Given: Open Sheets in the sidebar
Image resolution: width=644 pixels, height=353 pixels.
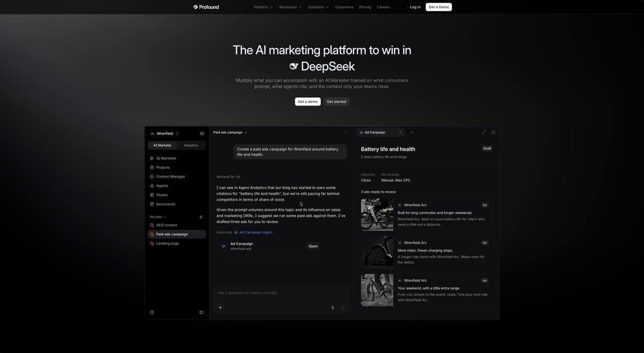Looking at the screenshot, I should (177, 195).
